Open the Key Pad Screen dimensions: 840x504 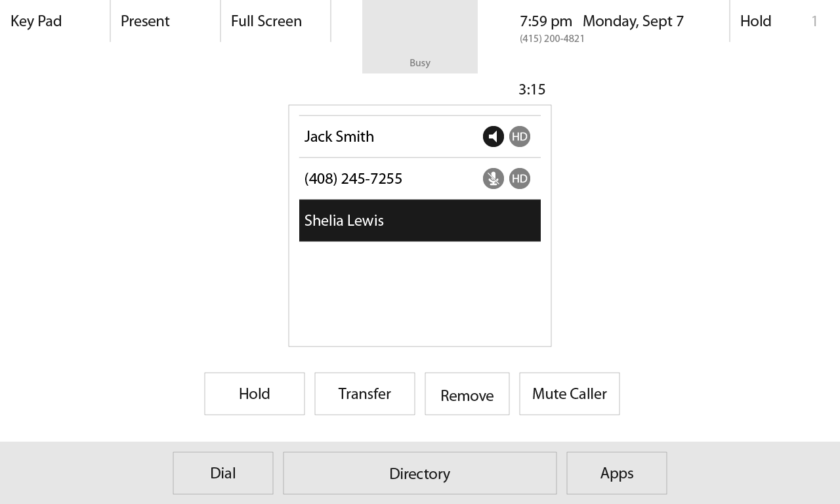point(55,21)
